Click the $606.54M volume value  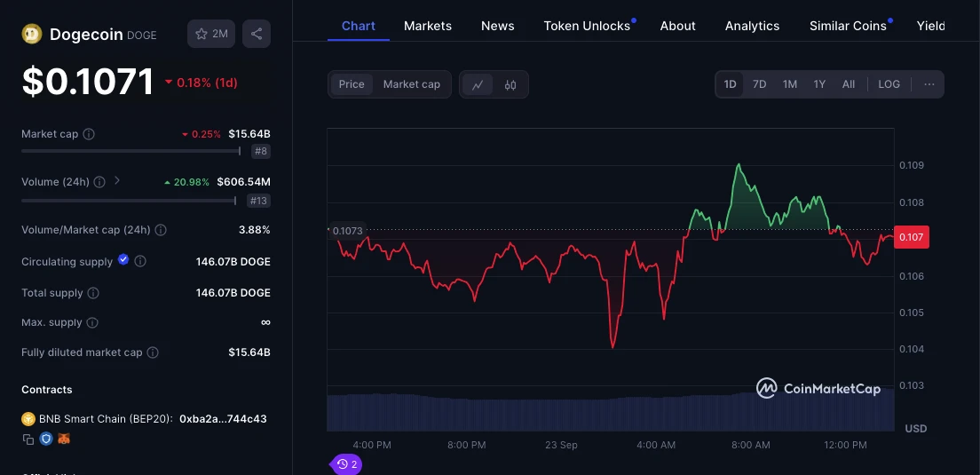tap(244, 182)
